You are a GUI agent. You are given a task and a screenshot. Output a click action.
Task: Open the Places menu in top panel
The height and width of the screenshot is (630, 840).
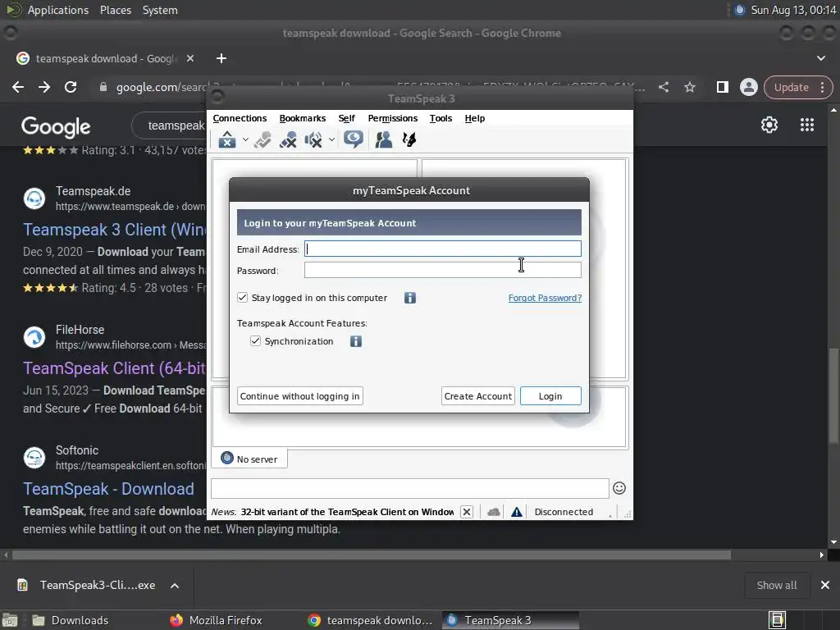(115, 10)
